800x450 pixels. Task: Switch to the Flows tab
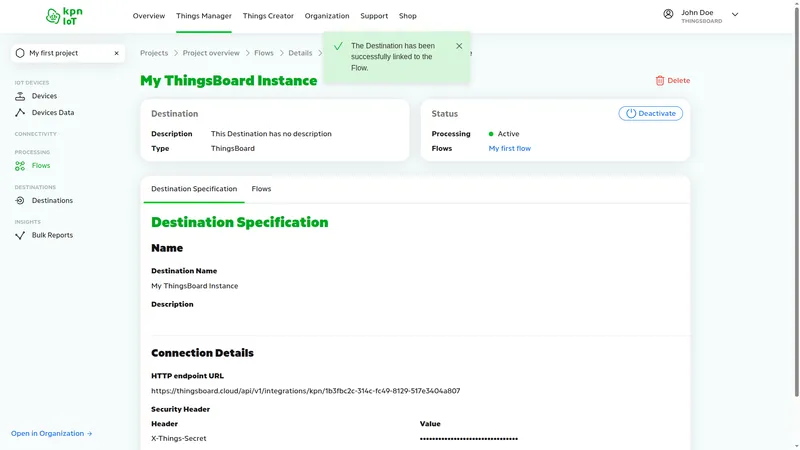point(261,189)
